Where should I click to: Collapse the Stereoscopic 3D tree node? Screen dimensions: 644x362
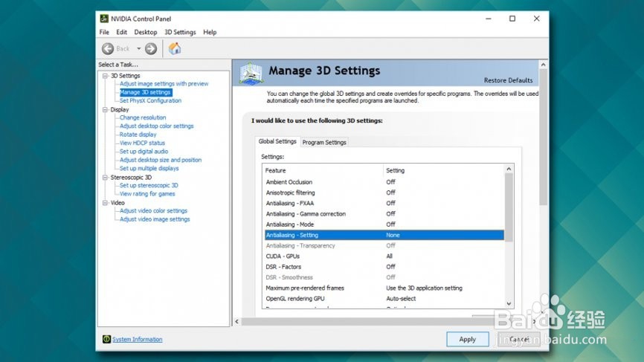pos(105,178)
